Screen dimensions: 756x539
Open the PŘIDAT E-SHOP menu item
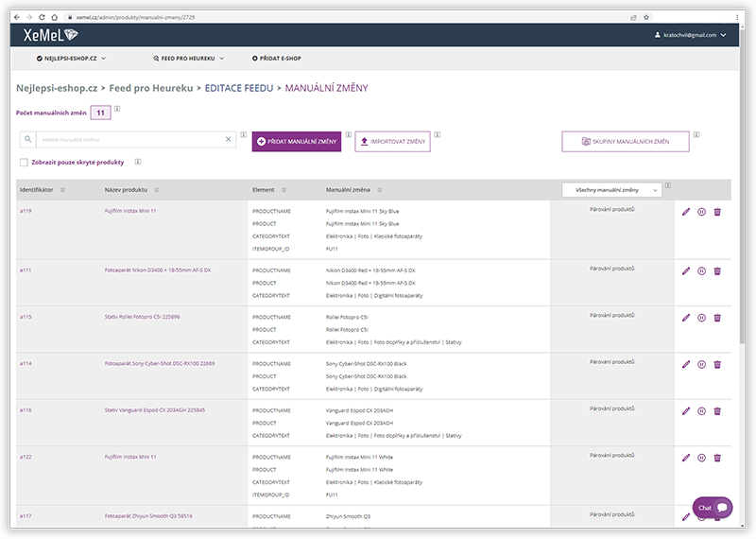[x=276, y=59]
